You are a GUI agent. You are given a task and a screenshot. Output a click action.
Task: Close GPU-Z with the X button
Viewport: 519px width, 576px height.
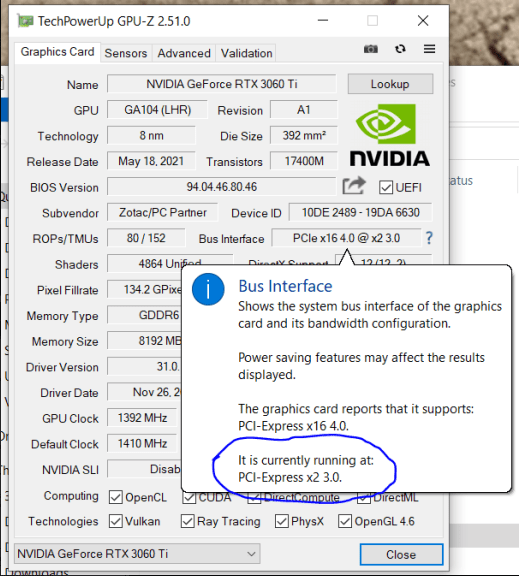point(423,21)
